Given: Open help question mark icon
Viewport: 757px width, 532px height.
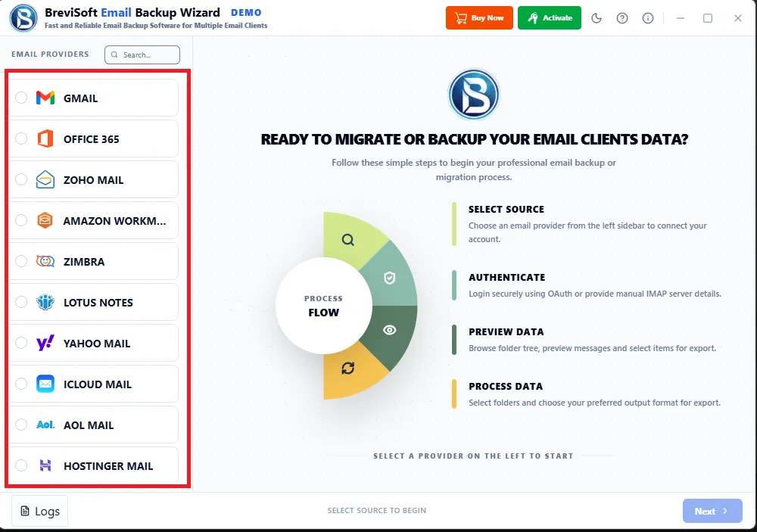Looking at the screenshot, I should click(621, 18).
